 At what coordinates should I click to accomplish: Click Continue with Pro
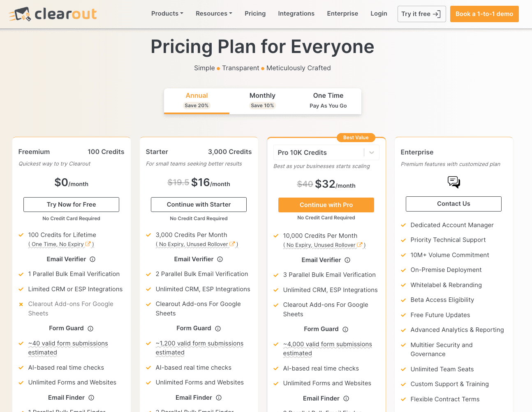[326, 205]
